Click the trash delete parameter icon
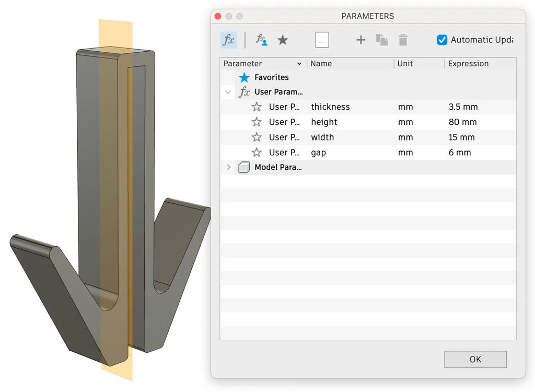The image size is (535, 392). click(x=403, y=40)
